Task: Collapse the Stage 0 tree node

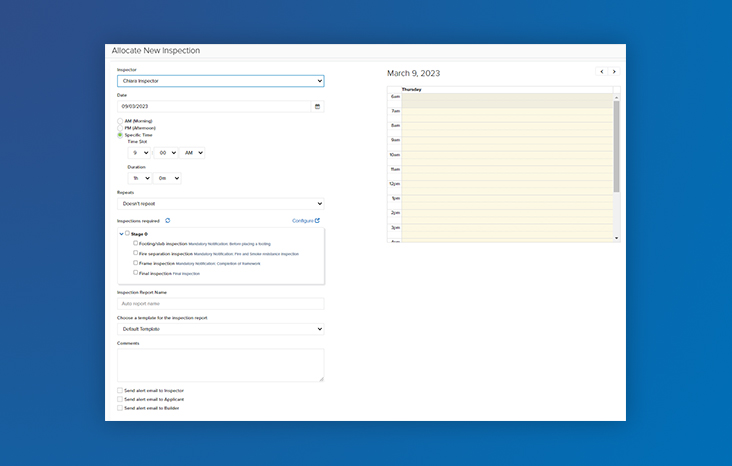Action: [121, 234]
